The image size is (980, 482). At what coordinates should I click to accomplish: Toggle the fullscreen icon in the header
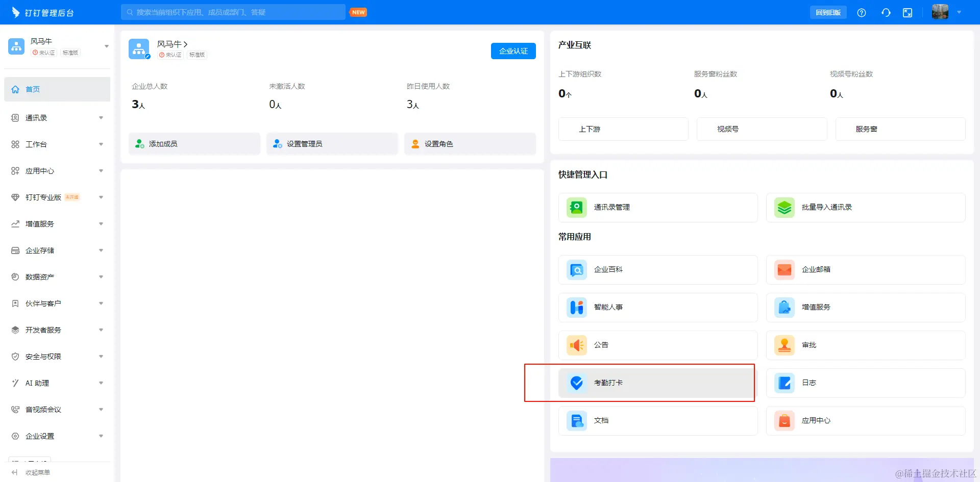pyautogui.click(x=908, y=13)
